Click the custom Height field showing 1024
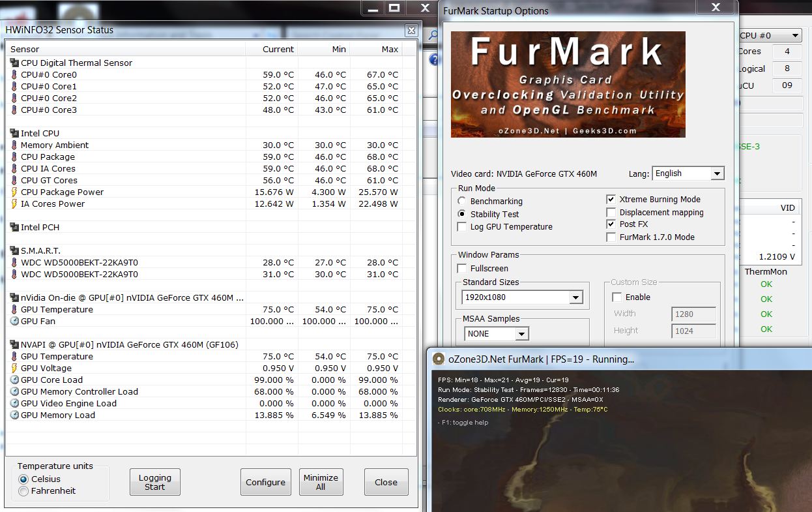The height and width of the screenshot is (512, 812). tap(693, 331)
